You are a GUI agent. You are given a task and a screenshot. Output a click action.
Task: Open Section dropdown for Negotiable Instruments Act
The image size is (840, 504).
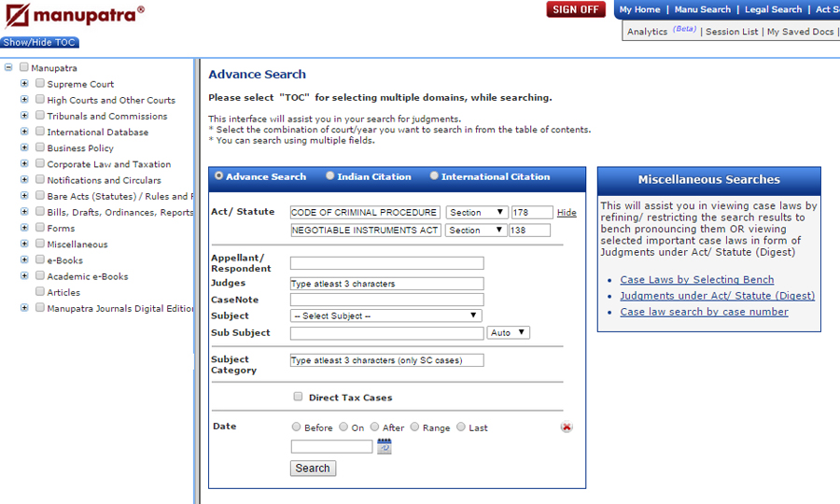point(476,231)
